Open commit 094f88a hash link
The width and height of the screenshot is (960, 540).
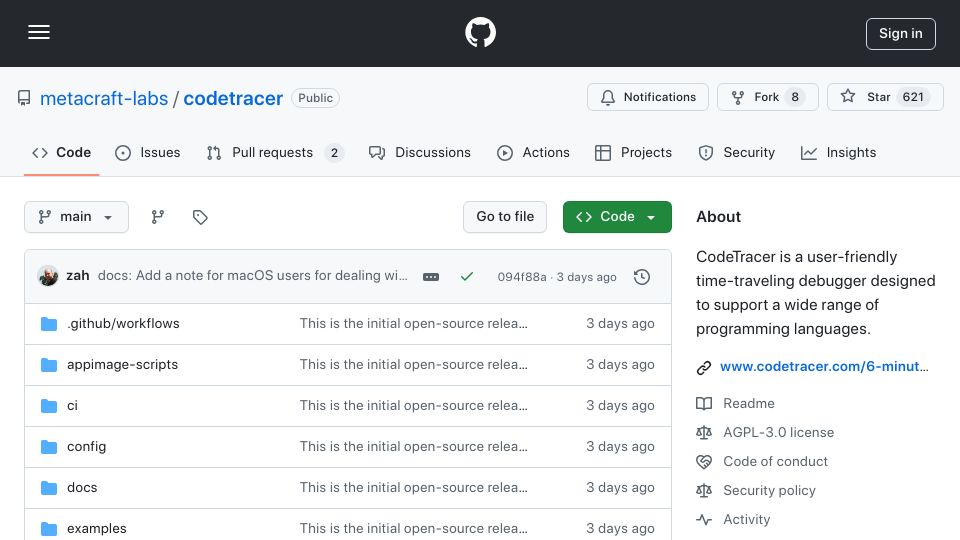tap(522, 277)
